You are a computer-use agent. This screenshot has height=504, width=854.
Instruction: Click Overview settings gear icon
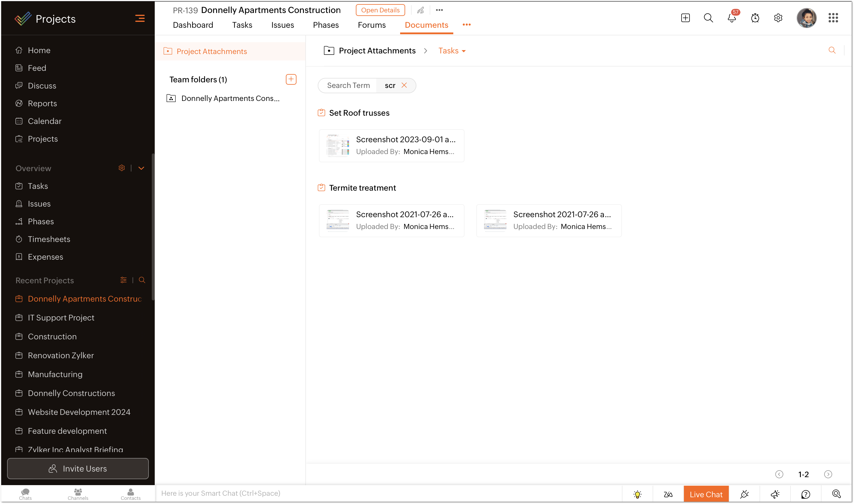[122, 168]
